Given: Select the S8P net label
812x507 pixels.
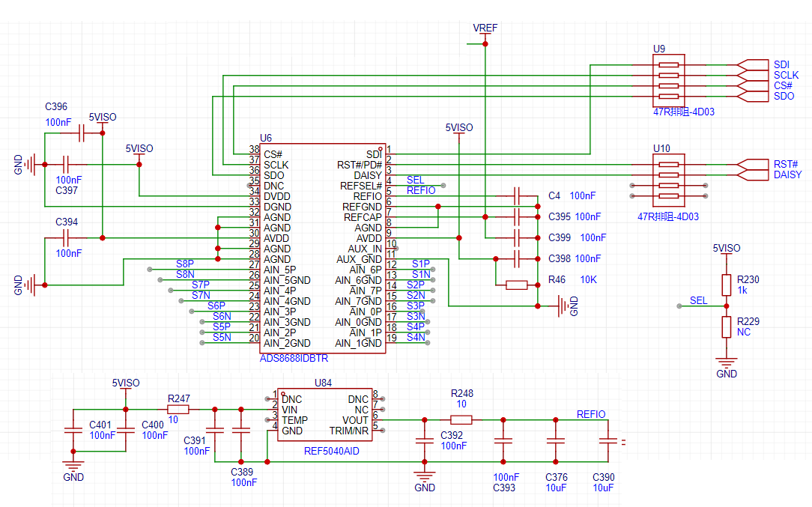Looking at the screenshot, I should click(185, 264).
